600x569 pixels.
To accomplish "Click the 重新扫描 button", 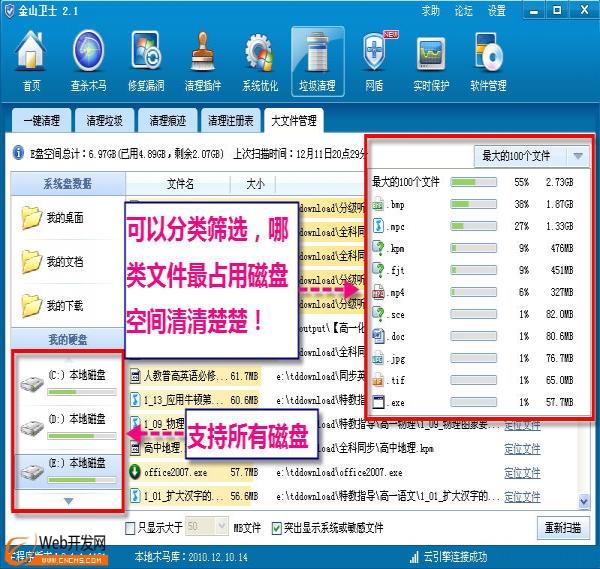I will pos(562,527).
